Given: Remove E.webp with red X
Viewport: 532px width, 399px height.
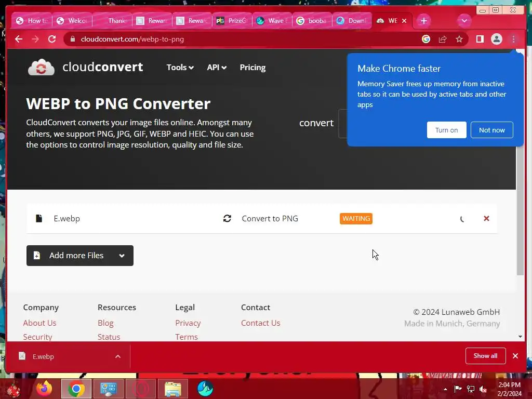Looking at the screenshot, I should pyautogui.click(x=486, y=219).
